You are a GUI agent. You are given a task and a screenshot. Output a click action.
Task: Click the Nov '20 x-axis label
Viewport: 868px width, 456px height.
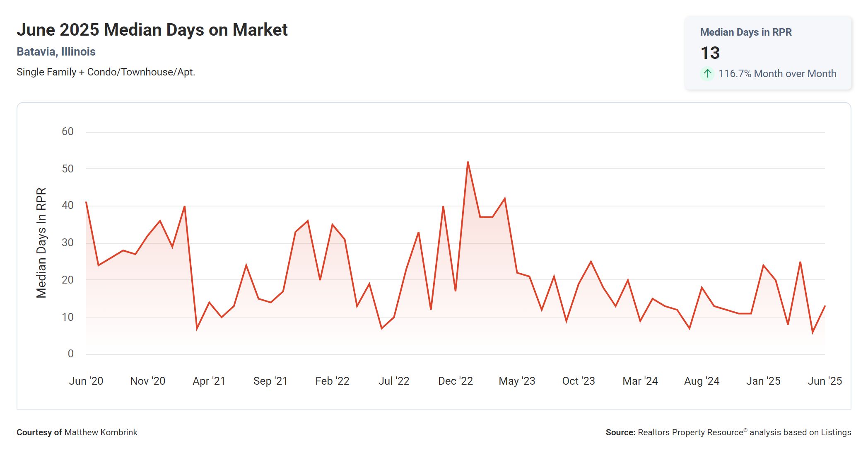(x=147, y=381)
